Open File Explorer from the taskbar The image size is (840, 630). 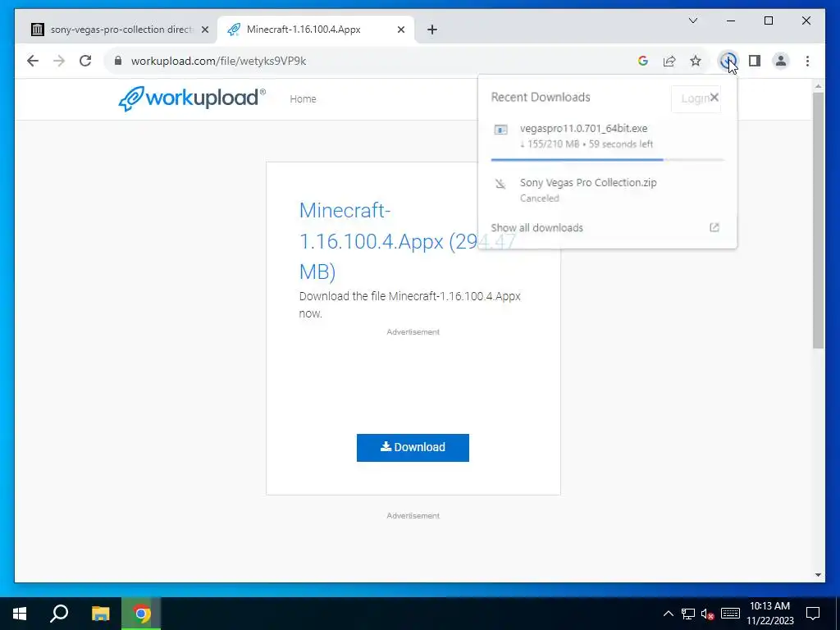point(100,614)
